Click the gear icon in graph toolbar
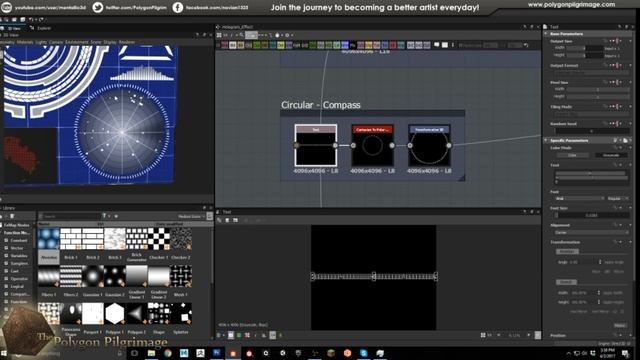 click(x=287, y=35)
